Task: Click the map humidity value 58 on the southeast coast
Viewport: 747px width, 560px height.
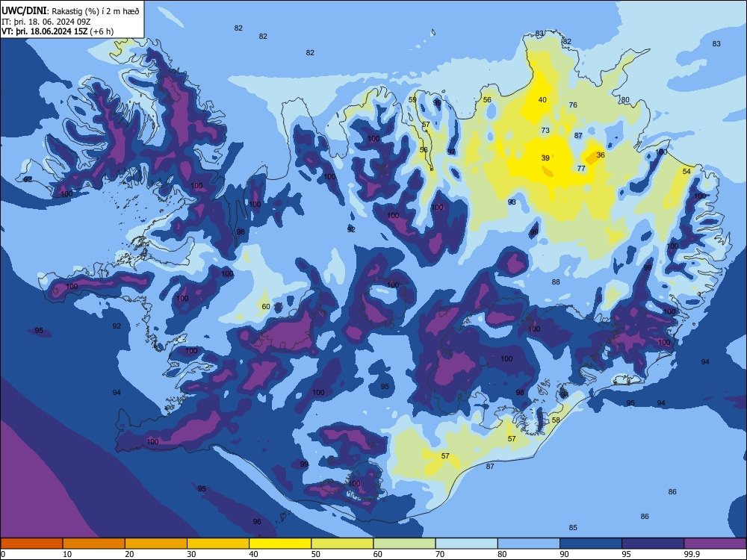Action: click(556, 420)
